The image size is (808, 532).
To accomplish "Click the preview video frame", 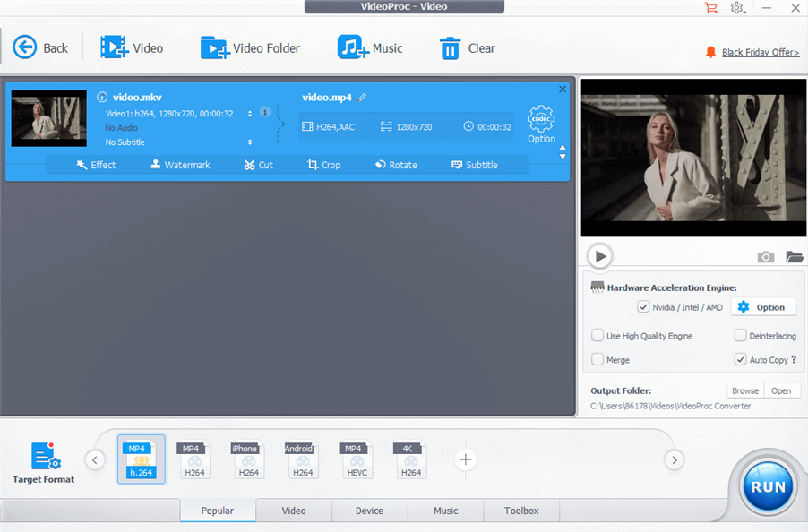I will 693,158.
